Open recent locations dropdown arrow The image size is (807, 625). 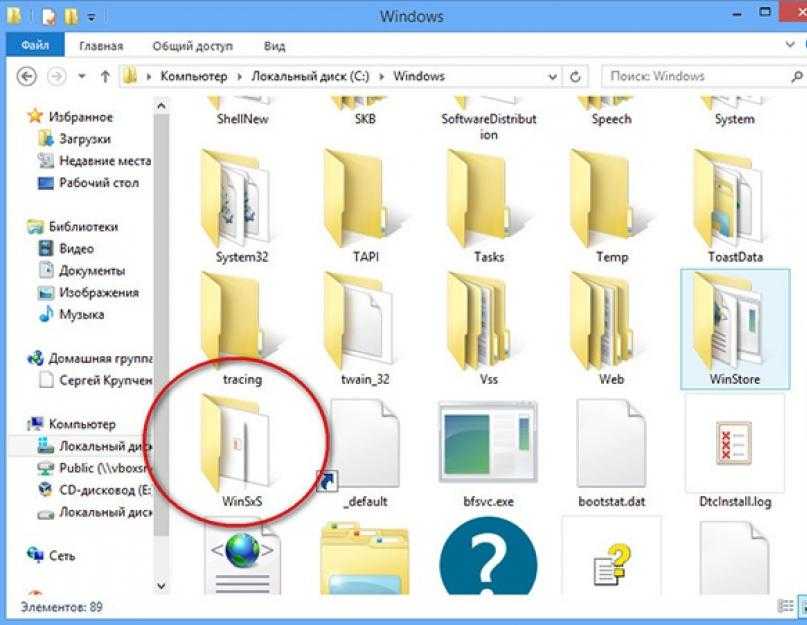[x=82, y=77]
